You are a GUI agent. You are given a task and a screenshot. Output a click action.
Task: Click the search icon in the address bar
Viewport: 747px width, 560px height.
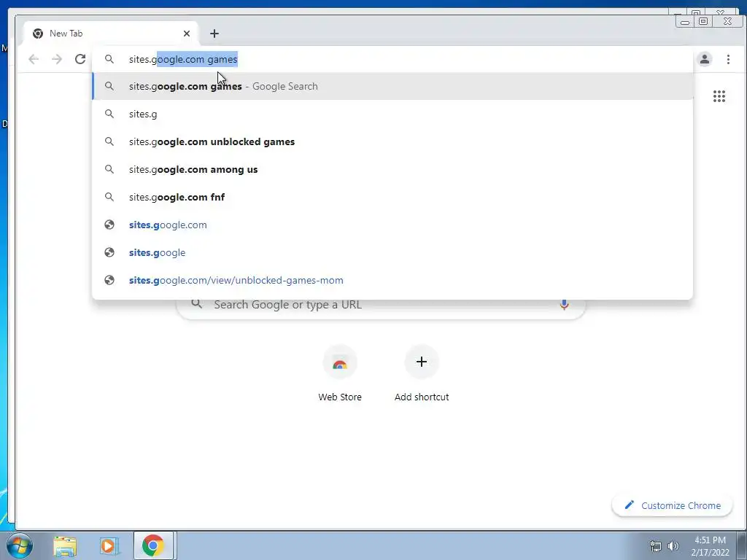click(109, 59)
